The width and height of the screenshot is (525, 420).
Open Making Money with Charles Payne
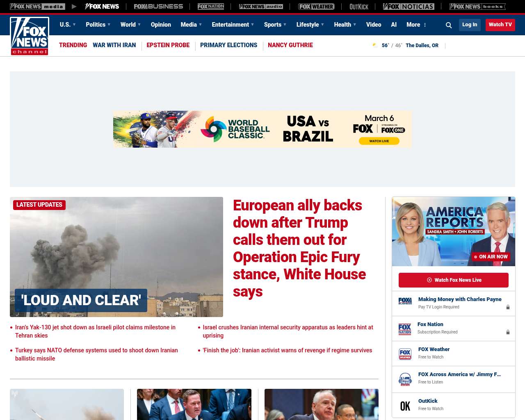[x=460, y=299]
